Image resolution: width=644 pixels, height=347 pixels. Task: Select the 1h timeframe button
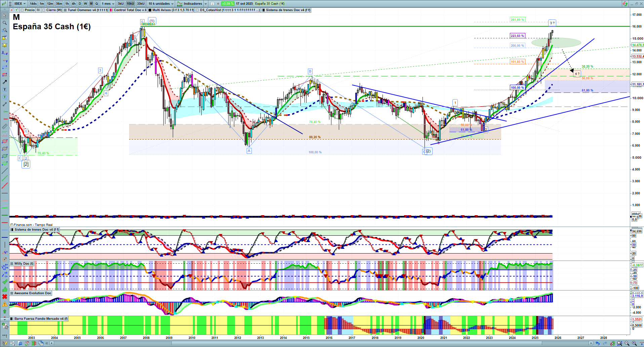coord(67,4)
